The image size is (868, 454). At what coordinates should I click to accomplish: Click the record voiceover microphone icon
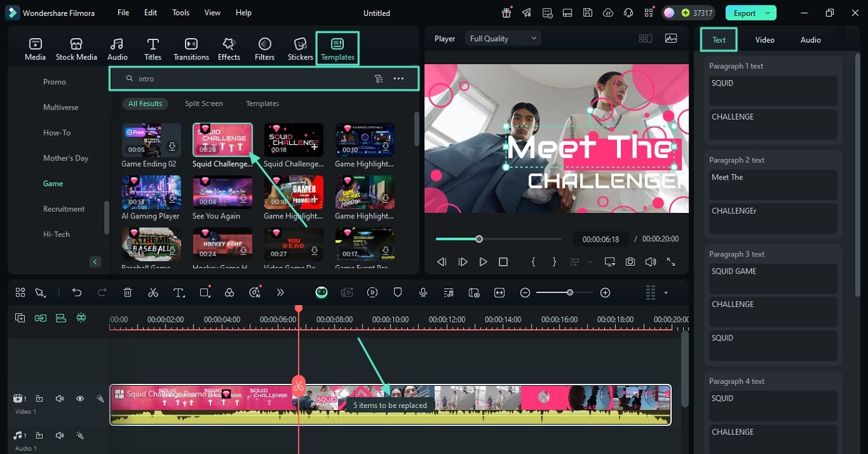[x=423, y=292]
